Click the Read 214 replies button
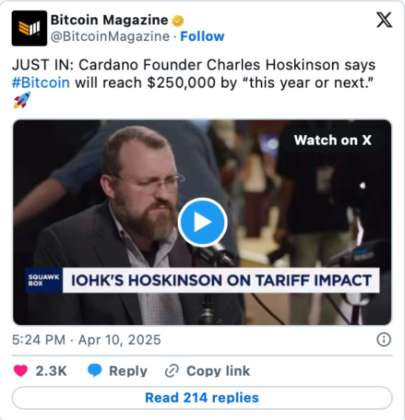Image resolution: width=405 pixels, height=420 pixels. [x=202, y=398]
